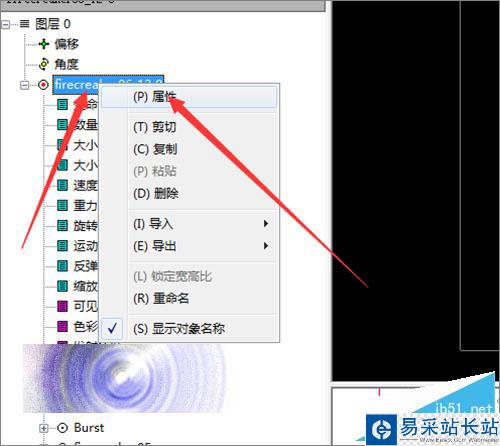500x446 pixels.
Task: Collapse the firecreal emitter node
Action: coord(24,85)
